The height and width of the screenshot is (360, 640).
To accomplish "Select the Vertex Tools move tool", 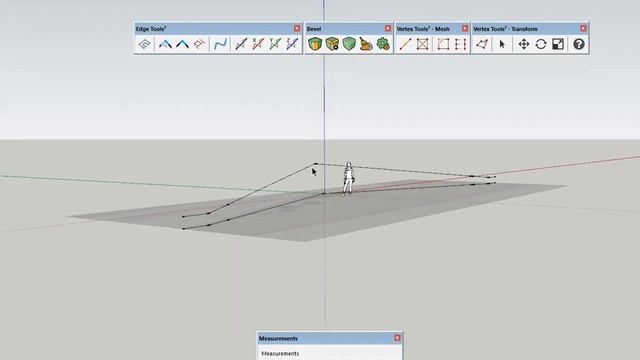I will (x=524, y=44).
